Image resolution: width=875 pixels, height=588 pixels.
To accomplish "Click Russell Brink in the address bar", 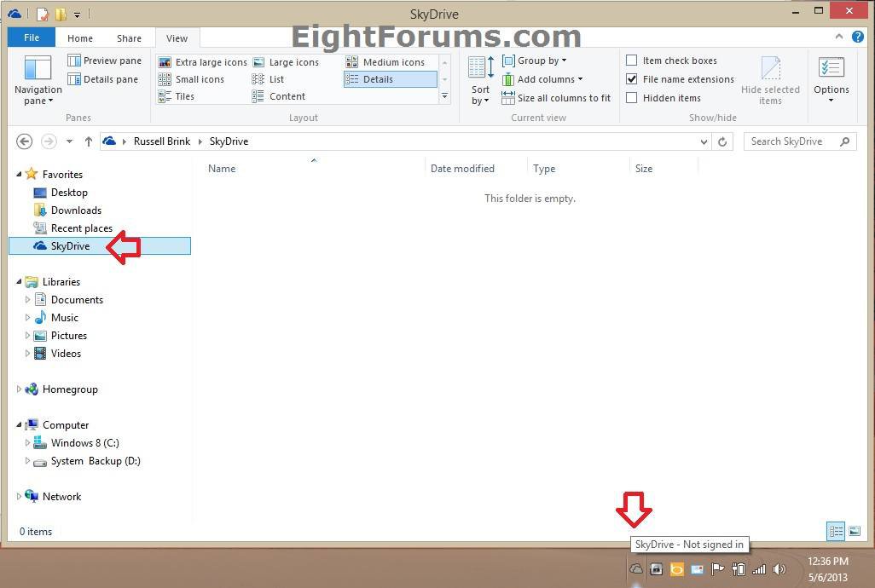I will click(162, 141).
